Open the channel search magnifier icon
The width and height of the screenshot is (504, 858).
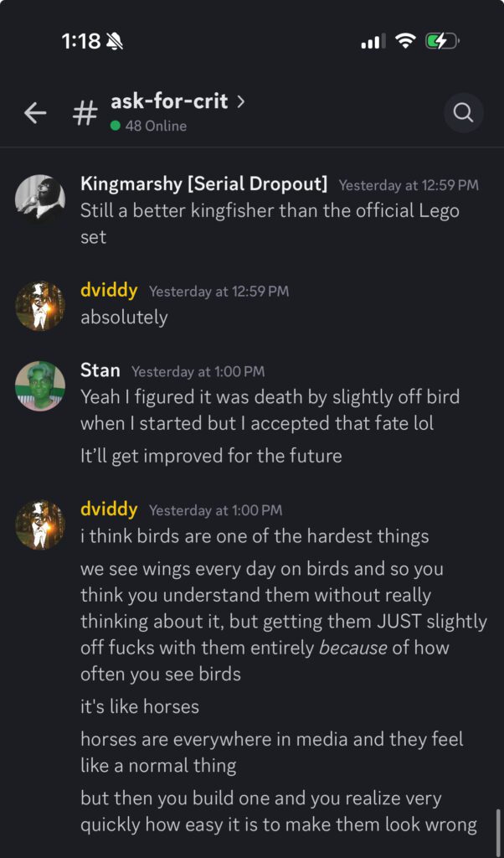coord(463,112)
